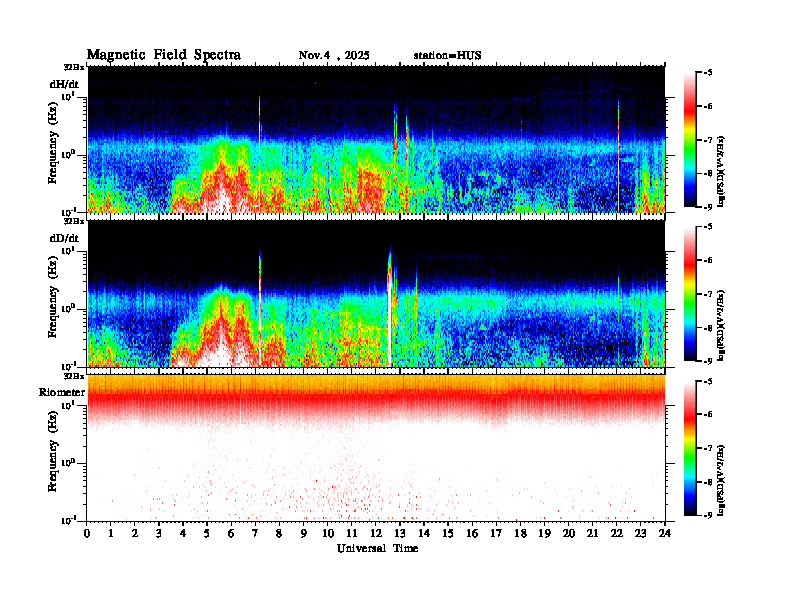Click hour 22 on the time axis

point(617,534)
